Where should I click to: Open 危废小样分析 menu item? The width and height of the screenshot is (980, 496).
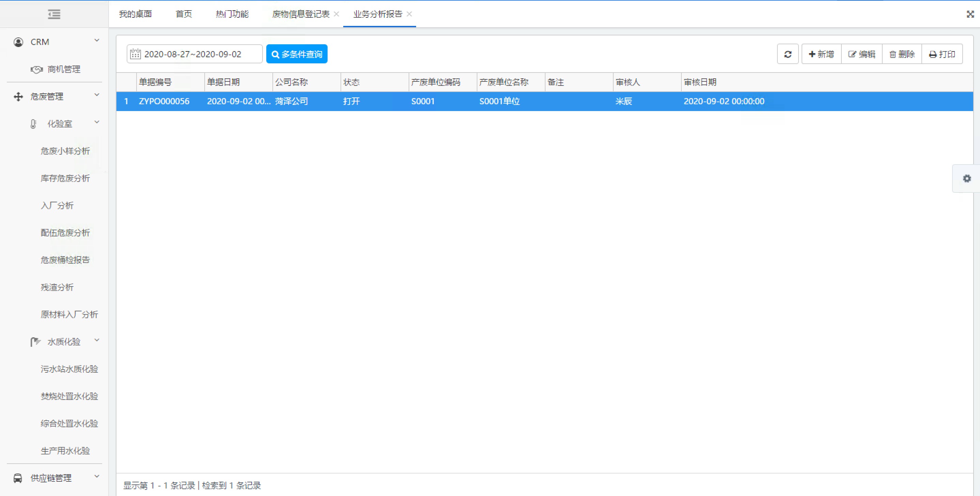pyautogui.click(x=65, y=151)
